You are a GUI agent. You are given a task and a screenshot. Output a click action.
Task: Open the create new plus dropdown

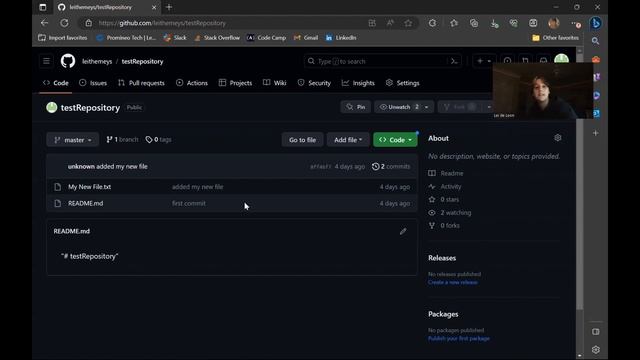tap(484, 61)
